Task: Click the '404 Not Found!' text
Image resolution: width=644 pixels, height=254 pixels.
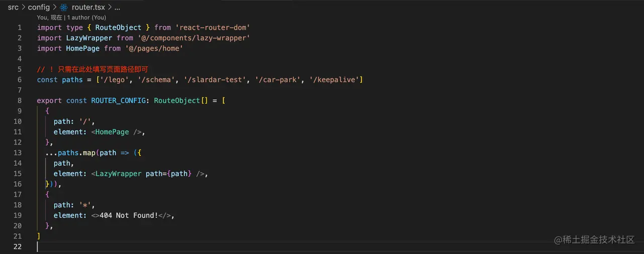Action: pos(129,215)
